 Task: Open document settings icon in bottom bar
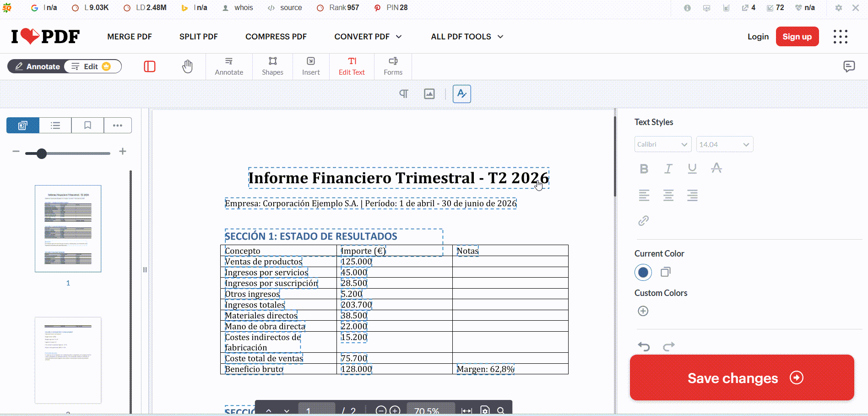click(x=485, y=411)
